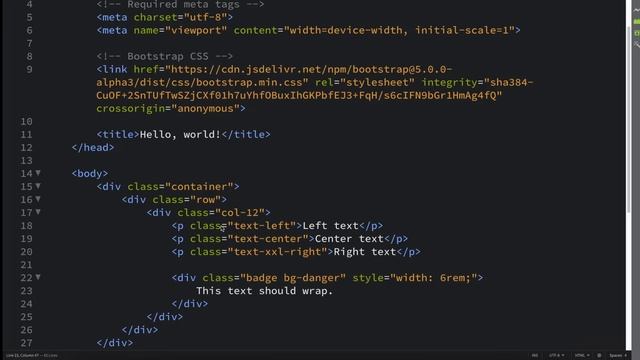Click the "utf-8" charset value on line 5

pyautogui.click(x=205, y=17)
